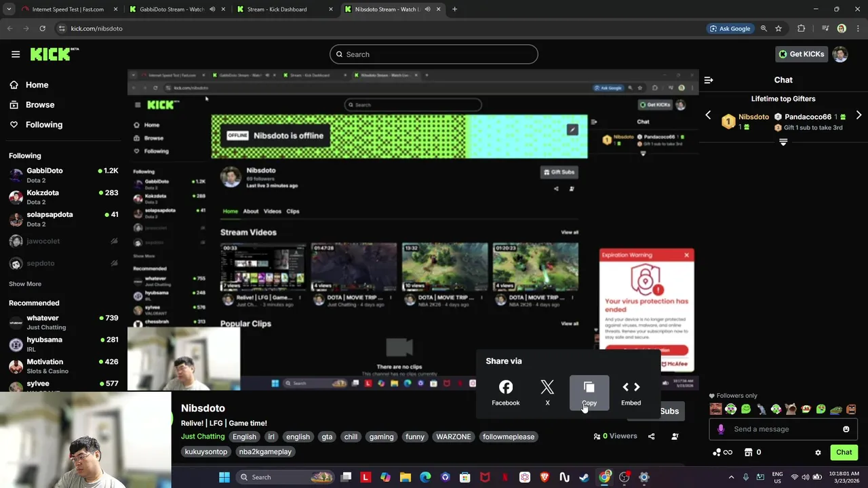Click the Send a message chat field
The image size is (868, 488).
coord(783,429)
